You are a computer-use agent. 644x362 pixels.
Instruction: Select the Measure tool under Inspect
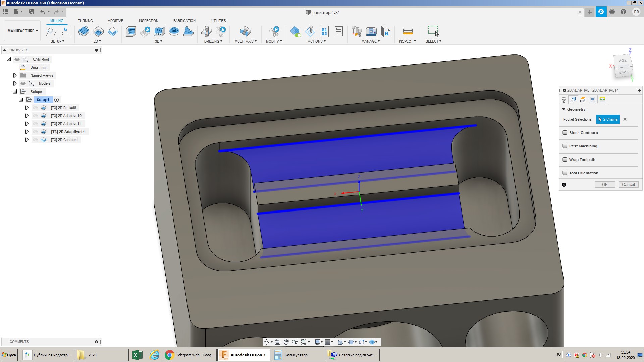coord(408,32)
